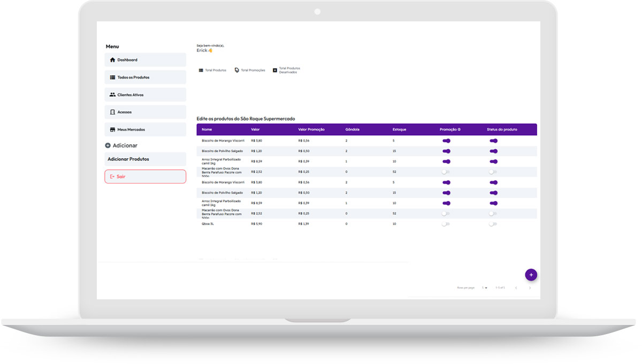This screenshot has width=642, height=364.
Task: Click the Acessos door icon
Action: tap(112, 112)
